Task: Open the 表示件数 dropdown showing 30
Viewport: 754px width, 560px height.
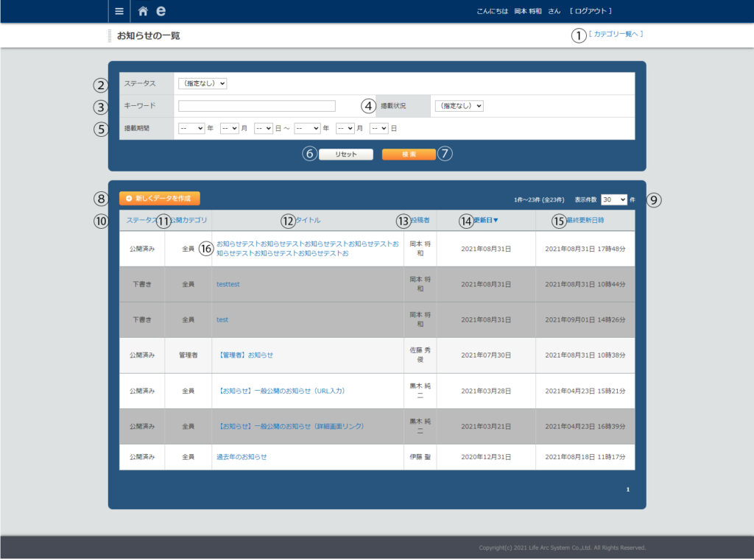Action: tap(613, 199)
